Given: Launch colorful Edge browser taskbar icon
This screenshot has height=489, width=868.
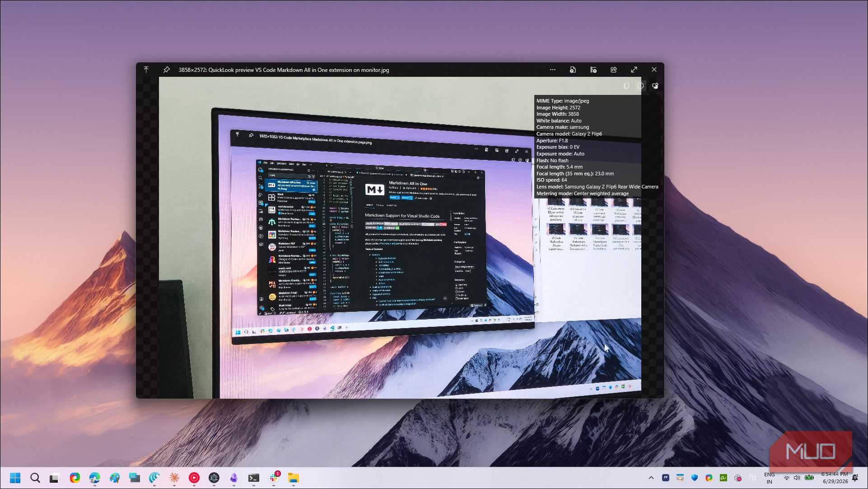Looking at the screenshot, I should point(75,478).
